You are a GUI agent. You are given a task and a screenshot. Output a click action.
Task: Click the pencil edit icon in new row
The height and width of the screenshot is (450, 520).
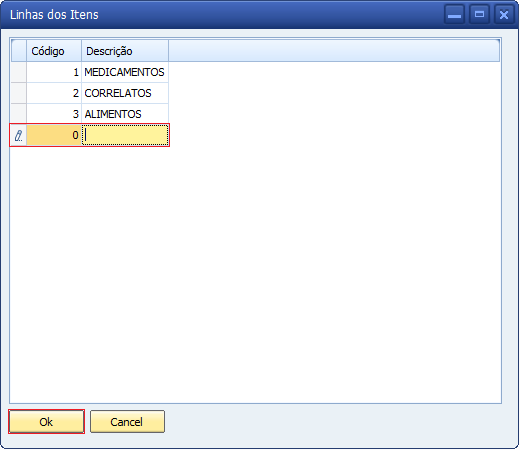(x=19, y=135)
